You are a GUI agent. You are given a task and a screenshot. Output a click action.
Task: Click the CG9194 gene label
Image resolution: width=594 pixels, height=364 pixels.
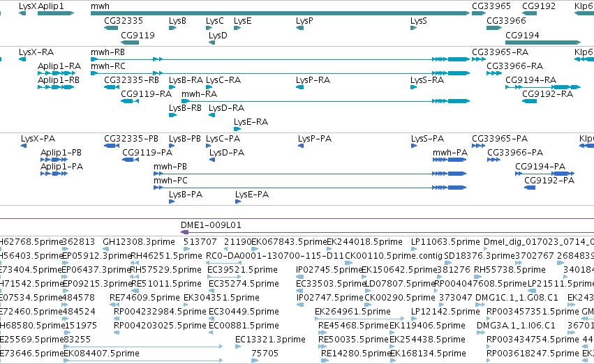(x=522, y=35)
